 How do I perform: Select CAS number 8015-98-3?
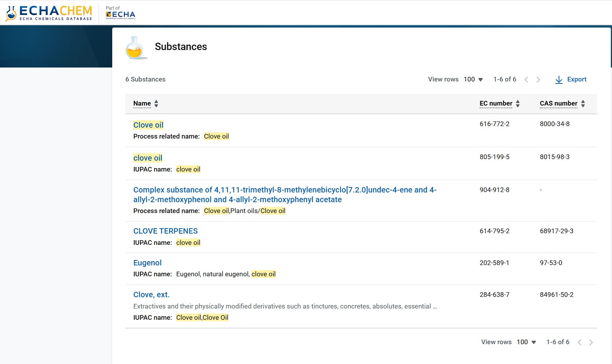point(555,157)
